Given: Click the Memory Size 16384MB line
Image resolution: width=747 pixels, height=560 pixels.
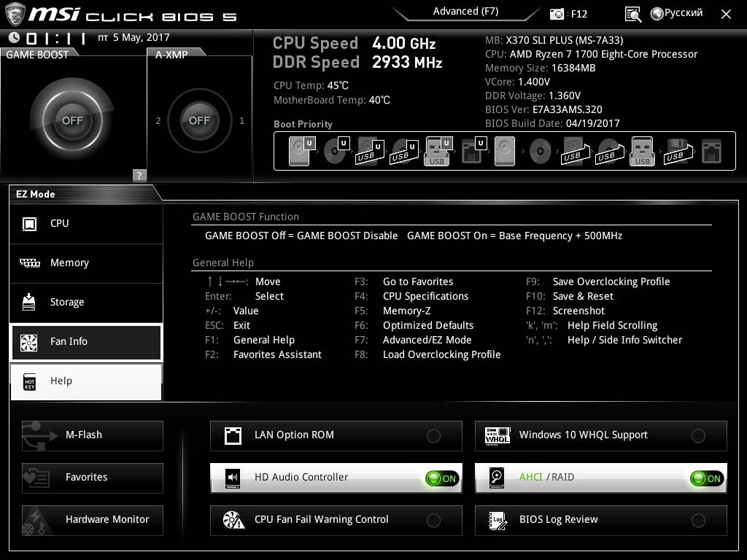Looking at the screenshot, I should [x=541, y=68].
